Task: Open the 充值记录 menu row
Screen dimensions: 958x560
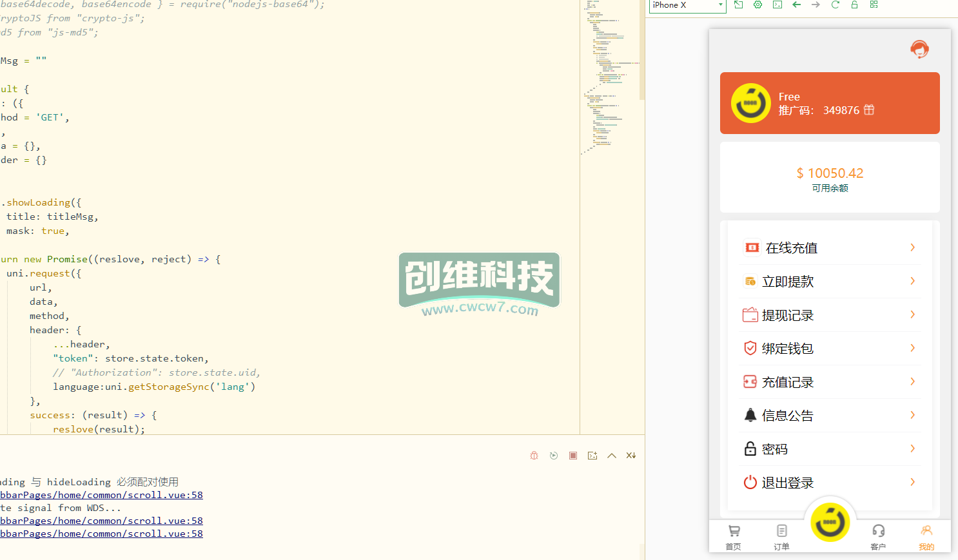Action: point(830,382)
